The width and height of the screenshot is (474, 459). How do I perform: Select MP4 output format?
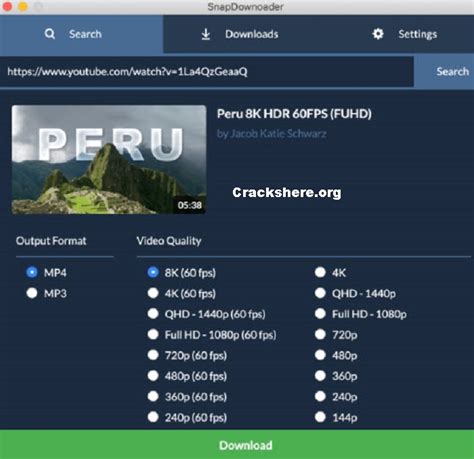[x=32, y=272]
